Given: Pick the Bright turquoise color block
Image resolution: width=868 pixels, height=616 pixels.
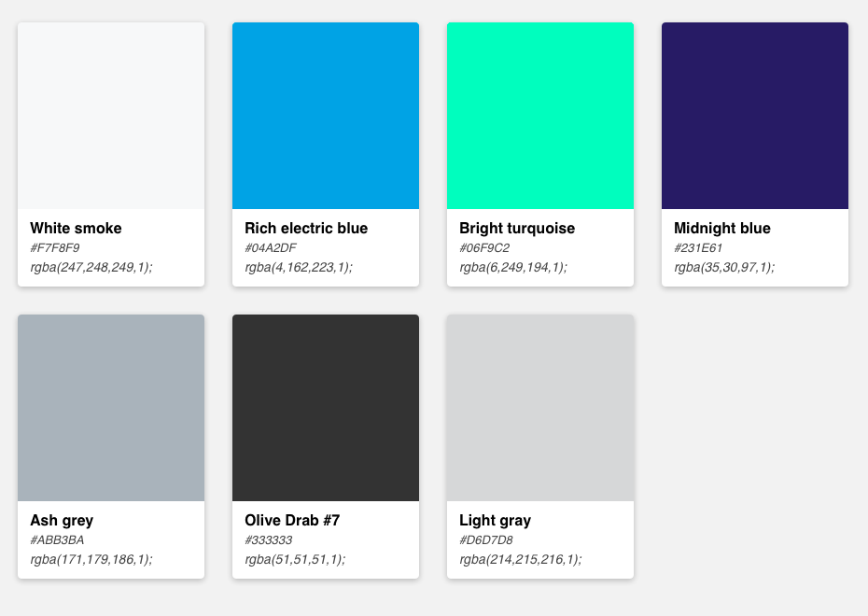Looking at the screenshot, I should tap(540, 116).
